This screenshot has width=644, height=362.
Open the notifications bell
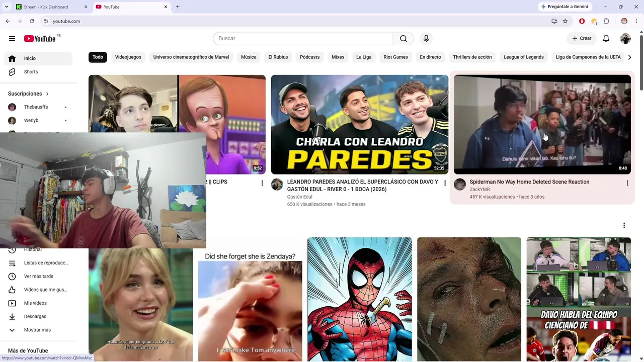tap(606, 39)
